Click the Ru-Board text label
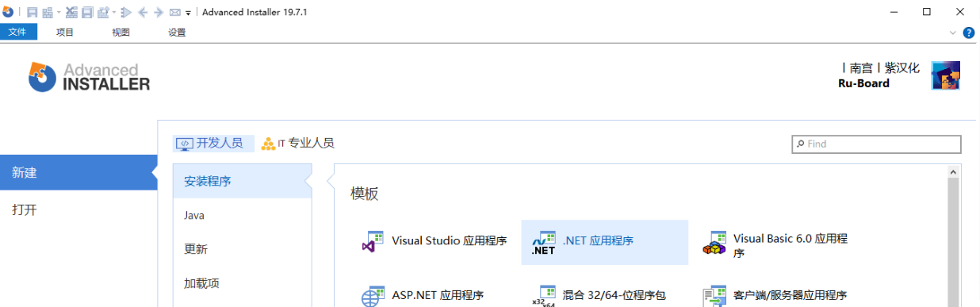Viewport: 980px width, 307px height. tap(863, 83)
